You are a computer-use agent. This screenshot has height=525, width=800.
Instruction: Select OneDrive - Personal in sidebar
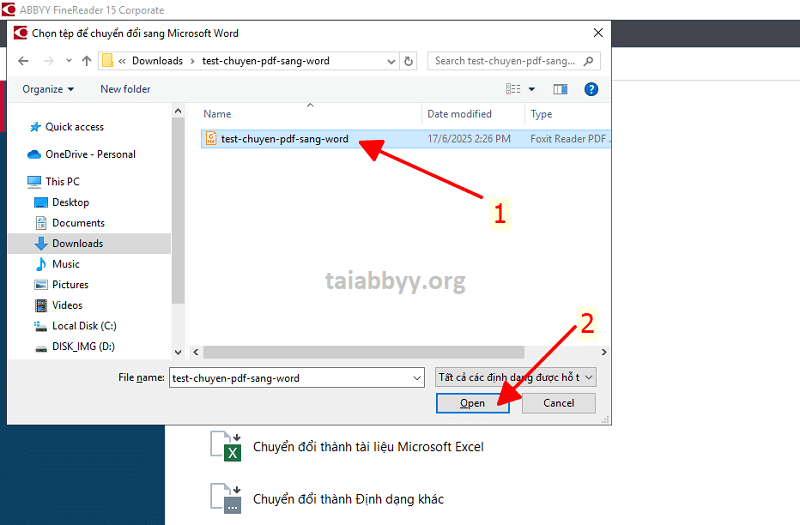90,154
